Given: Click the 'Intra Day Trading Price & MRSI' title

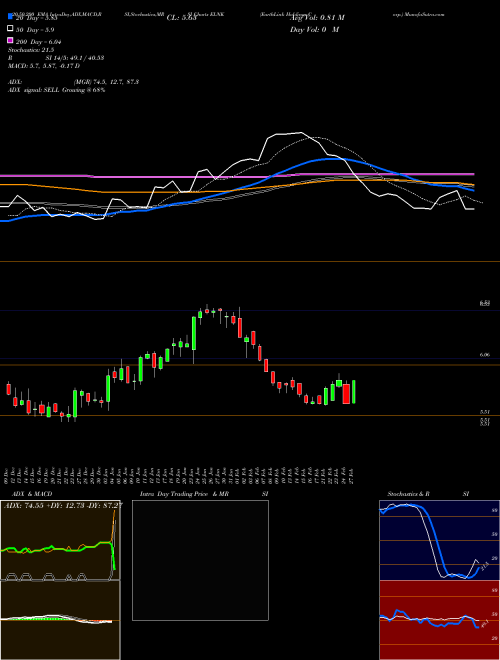Looking at the screenshot, I should pyautogui.click(x=204, y=494).
